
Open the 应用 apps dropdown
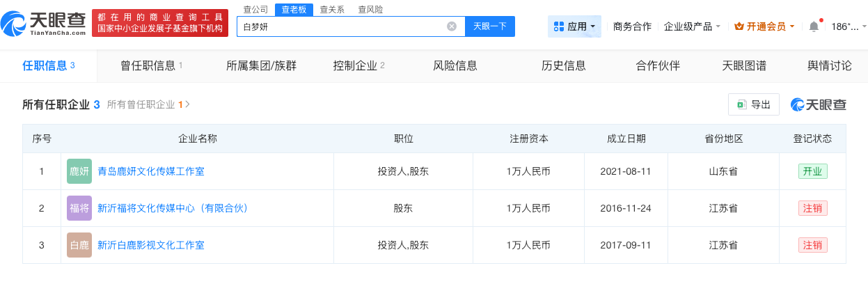(x=574, y=26)
